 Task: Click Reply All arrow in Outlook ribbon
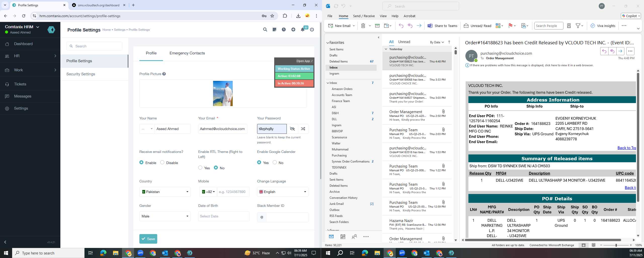410,26
